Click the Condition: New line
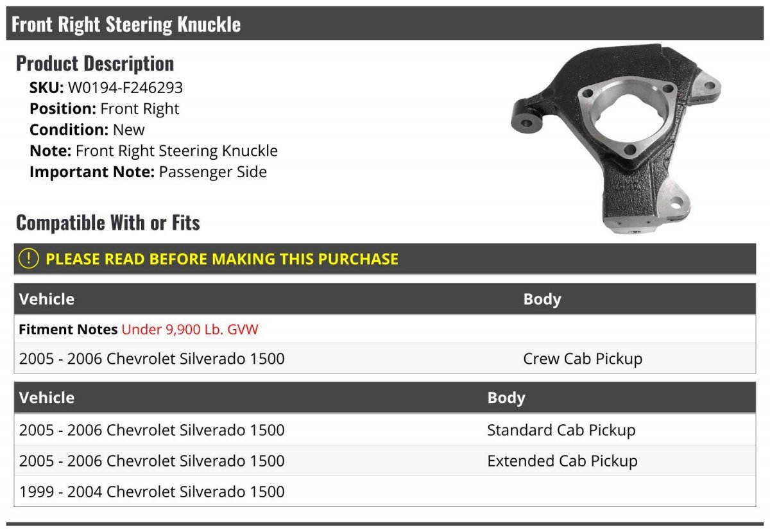Image resolution: width=770 pixels, height=532 pixels. click(87, 130)
